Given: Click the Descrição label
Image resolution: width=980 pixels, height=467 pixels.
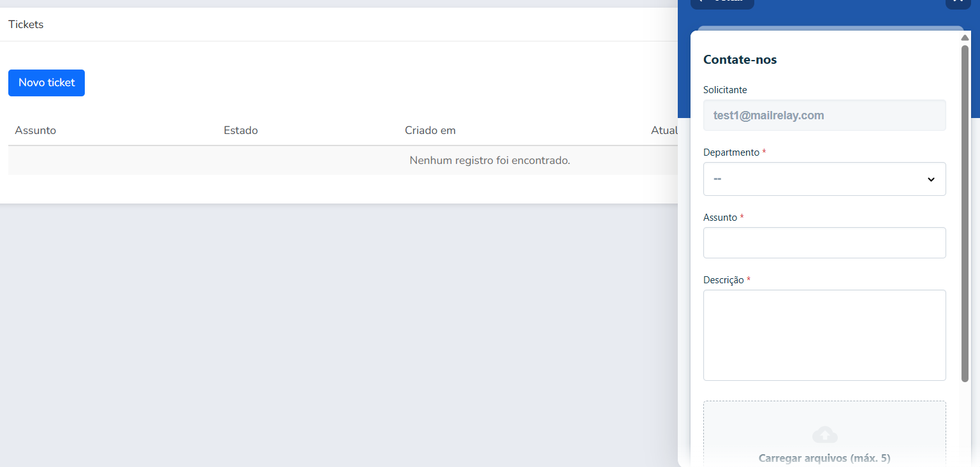Looking at the screenshot, I should click(724, 280).
